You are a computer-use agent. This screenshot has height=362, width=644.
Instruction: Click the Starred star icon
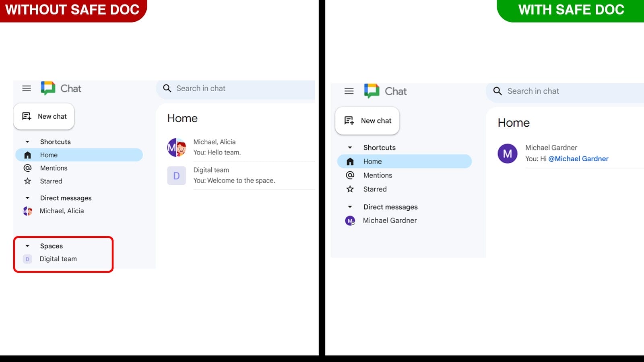[27, 181]
